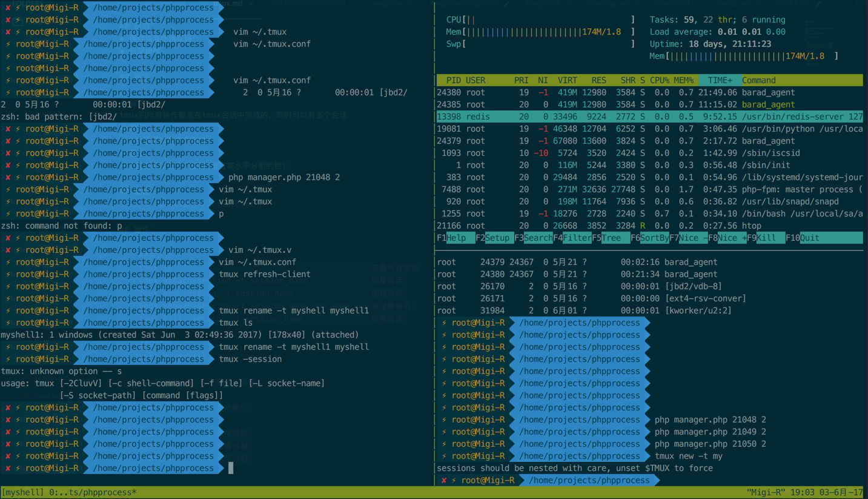This screenshot has height=499, width=868.
Task: Click the CPU usage meter bar
Action: (x=541, y=19)
